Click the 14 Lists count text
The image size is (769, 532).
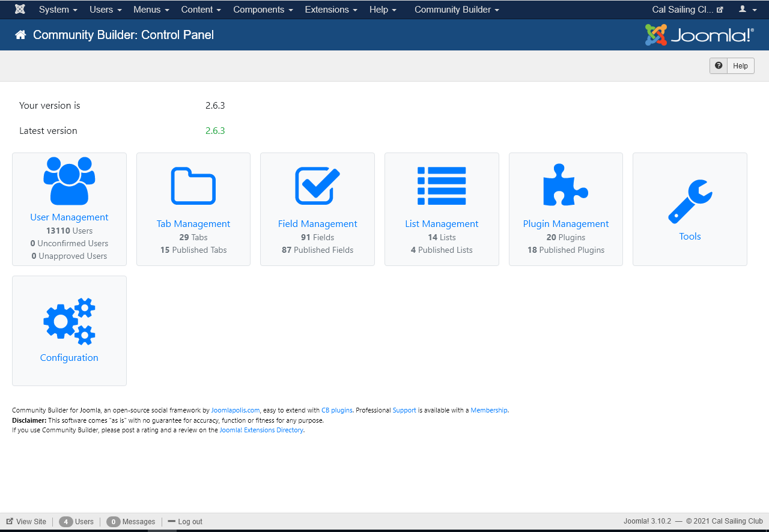(442, 238)
